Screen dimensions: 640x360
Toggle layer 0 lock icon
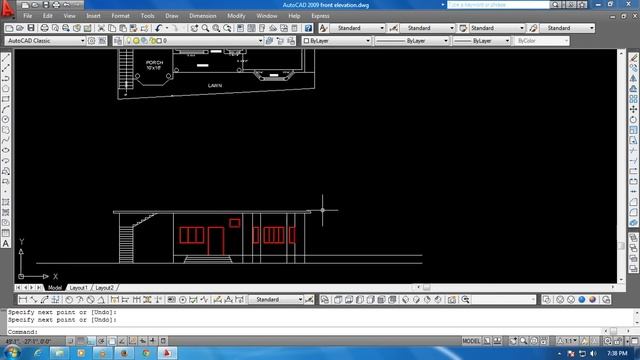tap(152, 41)
